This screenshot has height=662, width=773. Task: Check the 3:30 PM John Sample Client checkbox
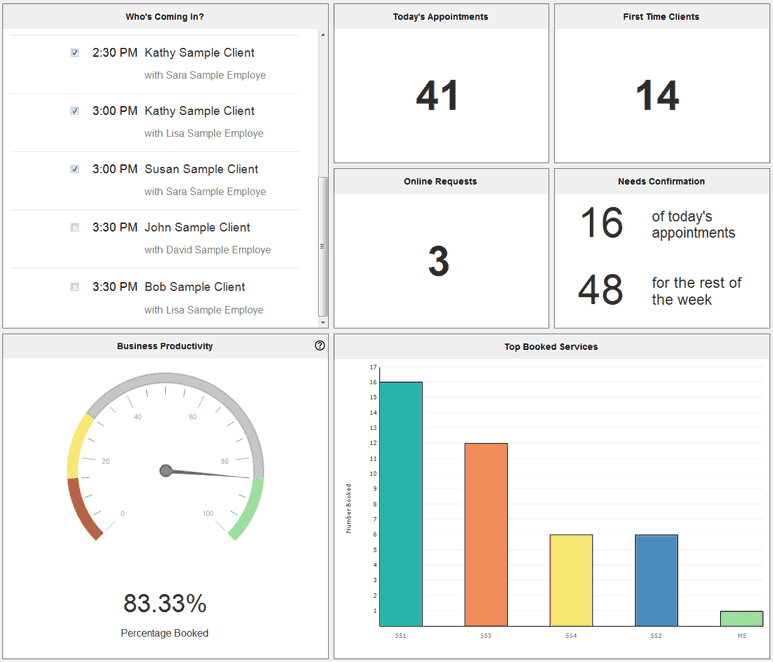pyautogui.click(x=75, y=228)
